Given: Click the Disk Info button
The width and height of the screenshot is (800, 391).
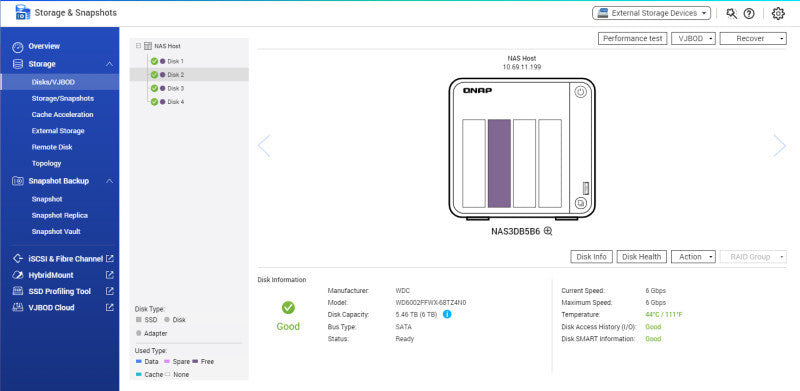Looking at the screenshot, I should click(x=591, y=257).
